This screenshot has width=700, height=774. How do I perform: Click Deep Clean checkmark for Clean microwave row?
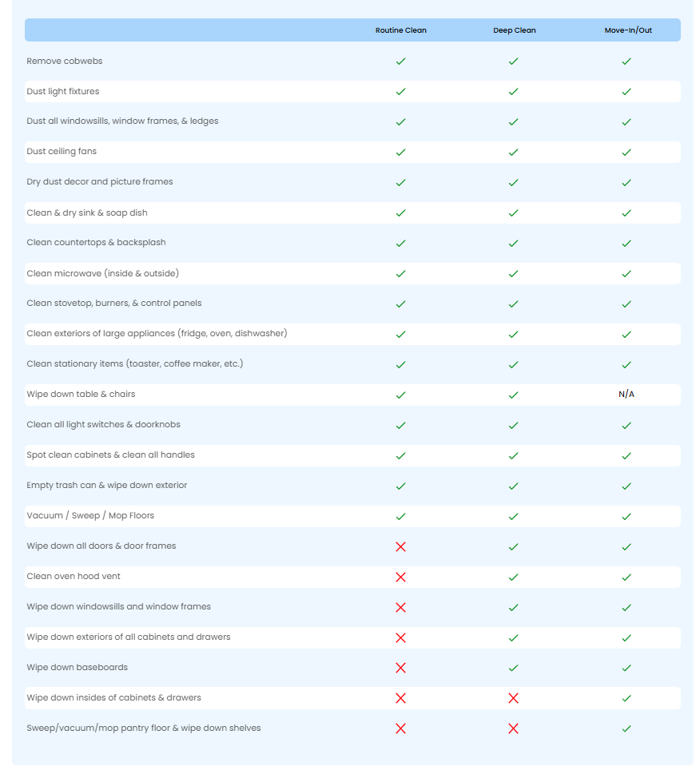tap(513, 274)
